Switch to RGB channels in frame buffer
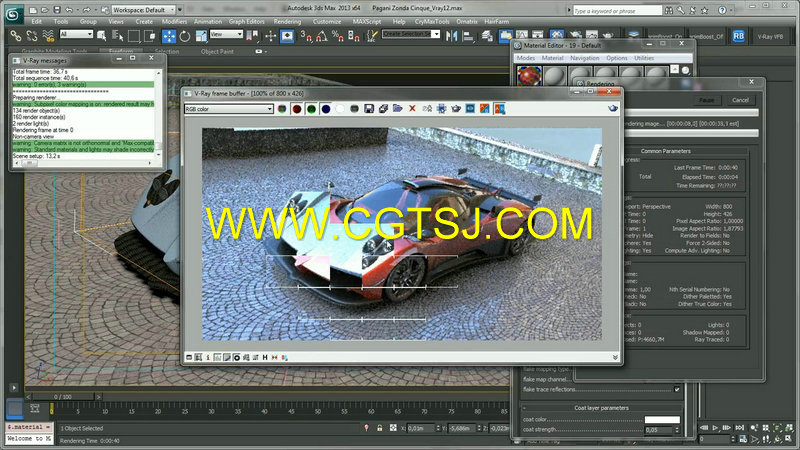Viewport: 800px width, 450px height. point(282,109)
